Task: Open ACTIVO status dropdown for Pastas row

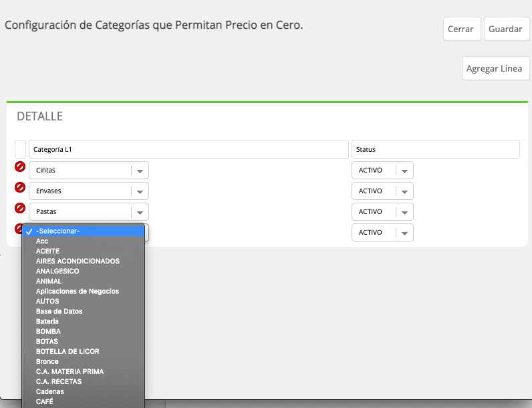Action: (x=382, y=212)
